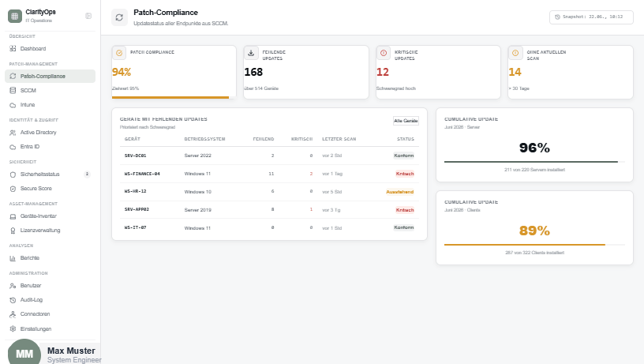This screenshot has width=644, height=364.
Task: Click the Windows 10 operating system cell
Action: pyautogui.click(x=197, y=192)
